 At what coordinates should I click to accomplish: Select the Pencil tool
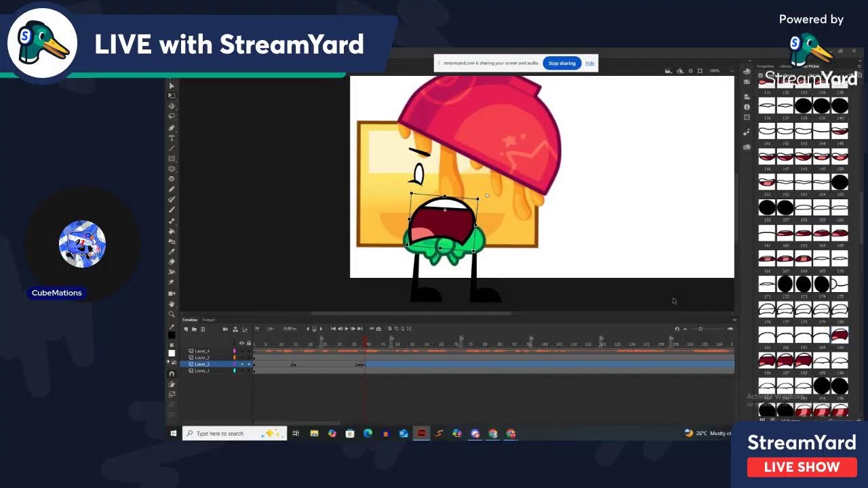tap(172, 189)
